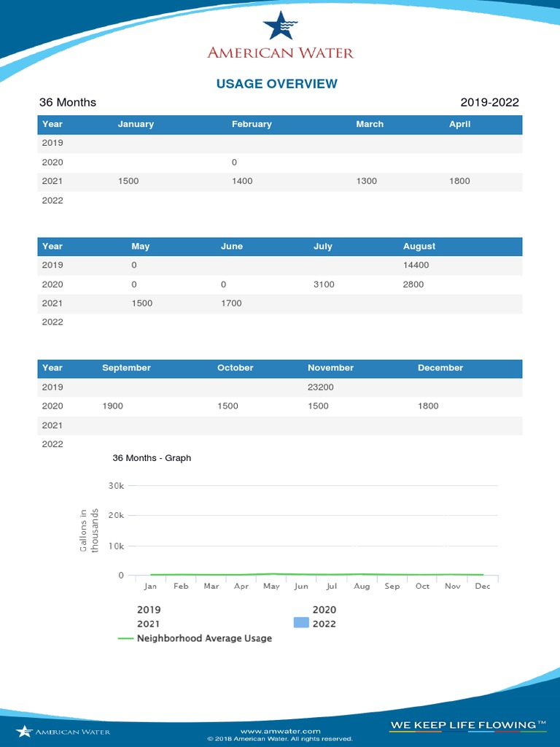Select the March column header

click(x=370, y=124)
